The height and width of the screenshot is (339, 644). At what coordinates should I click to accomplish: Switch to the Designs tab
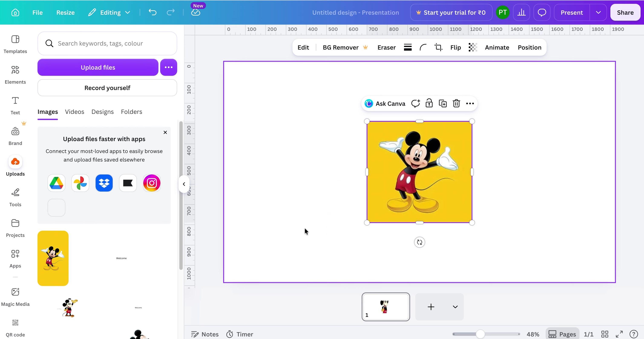point(102,112)
